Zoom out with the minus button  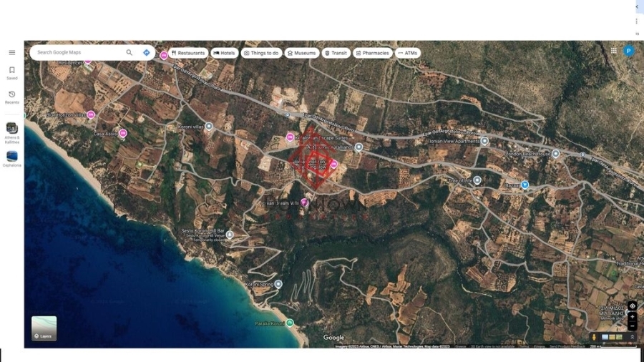(x=632, y=326)
